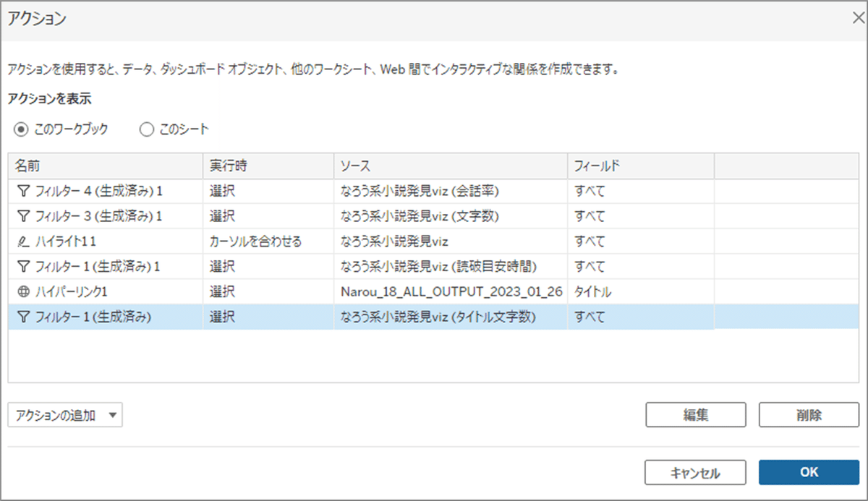Click filter icon of フィルター 3 (生成済み) 1
Screen dimensions: 868x501
[x=23, y=216]
